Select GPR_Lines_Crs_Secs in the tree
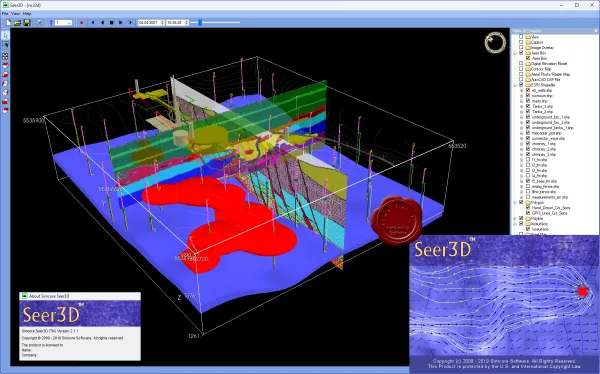Screen dimensions: 600x374 [549, 213]
